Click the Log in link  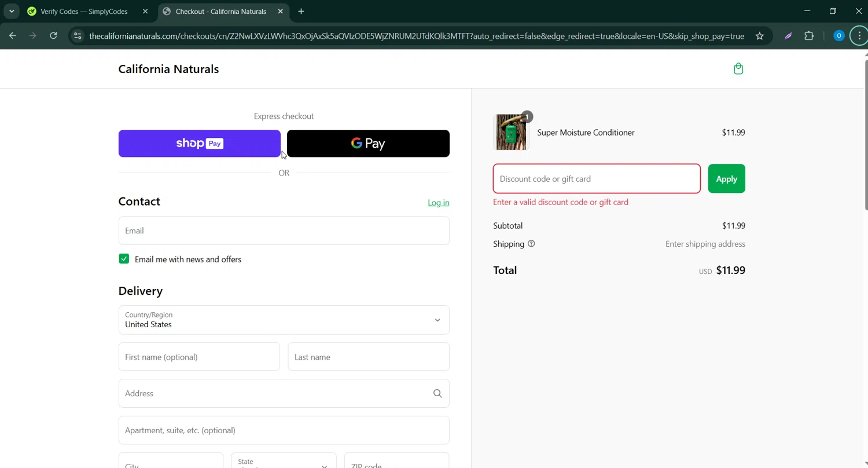(x=439, y=202)
